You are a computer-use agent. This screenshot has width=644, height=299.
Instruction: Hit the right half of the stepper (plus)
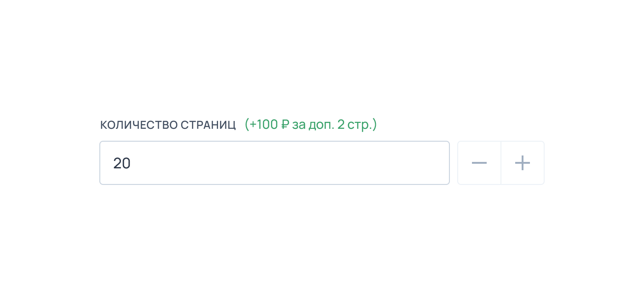pyautogui.click(x=523, y=163)
